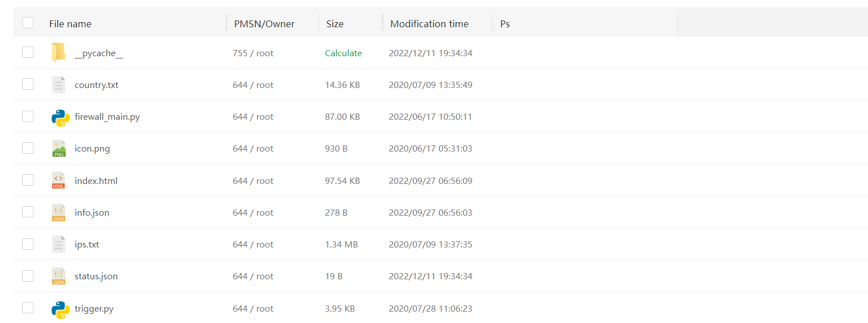Select the checkbox next to index.html
Image resolution: width=868 pixels, height=323 pixels.
pos(28,181)
